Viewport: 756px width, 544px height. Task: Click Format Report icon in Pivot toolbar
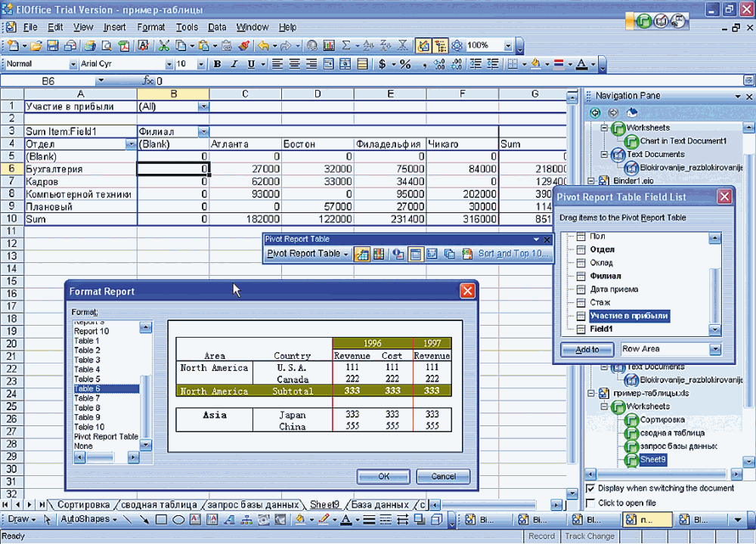coord(362,254)
